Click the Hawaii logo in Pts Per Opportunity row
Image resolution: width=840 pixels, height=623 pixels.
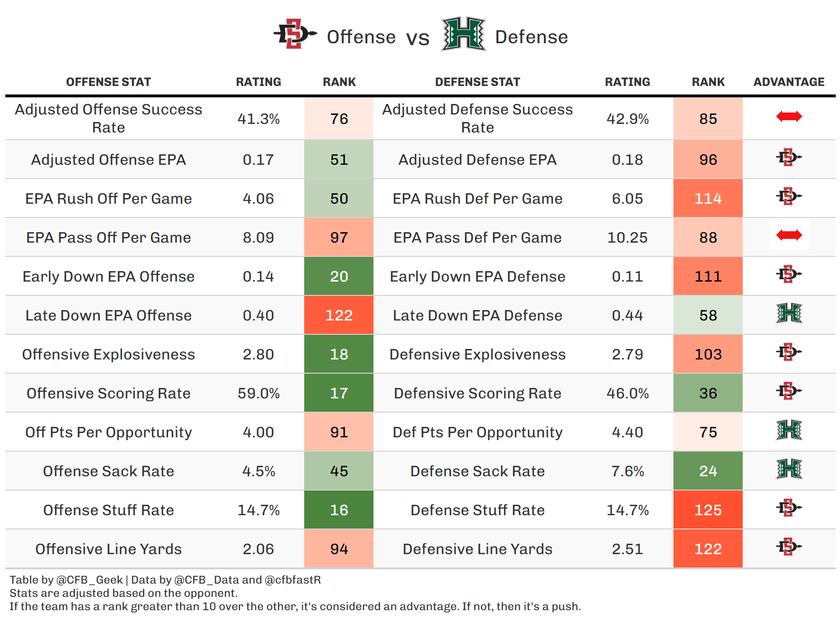click(x=789, y=430)
